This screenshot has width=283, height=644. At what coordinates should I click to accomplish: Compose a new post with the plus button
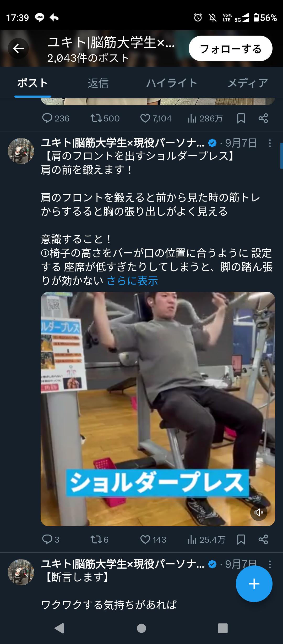[x=254, y=584]
